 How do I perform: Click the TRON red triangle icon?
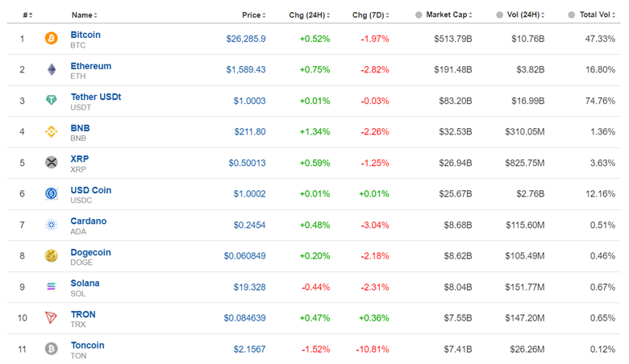(52, 317)
